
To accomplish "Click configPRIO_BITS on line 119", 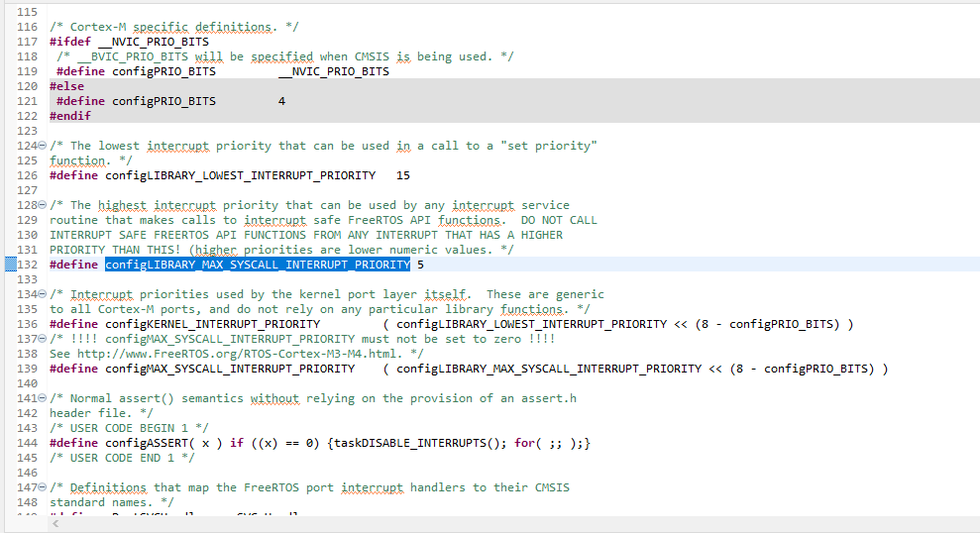I will tap(164, 71).
